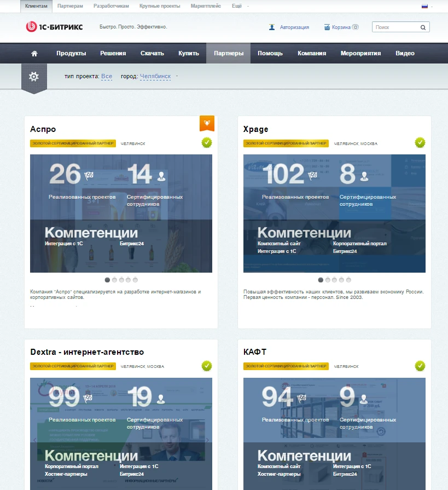Image resolution: width=448 pixels, height=490 pixels.
Task: Click the КАФТ 'Золотой сертифицированный партнер' badge
Action: tap(286, 366)
